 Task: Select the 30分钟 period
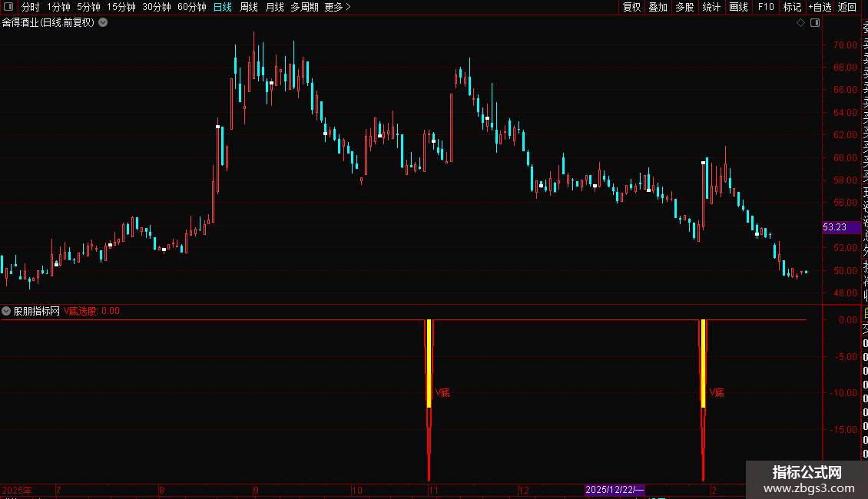coord(157,7)
